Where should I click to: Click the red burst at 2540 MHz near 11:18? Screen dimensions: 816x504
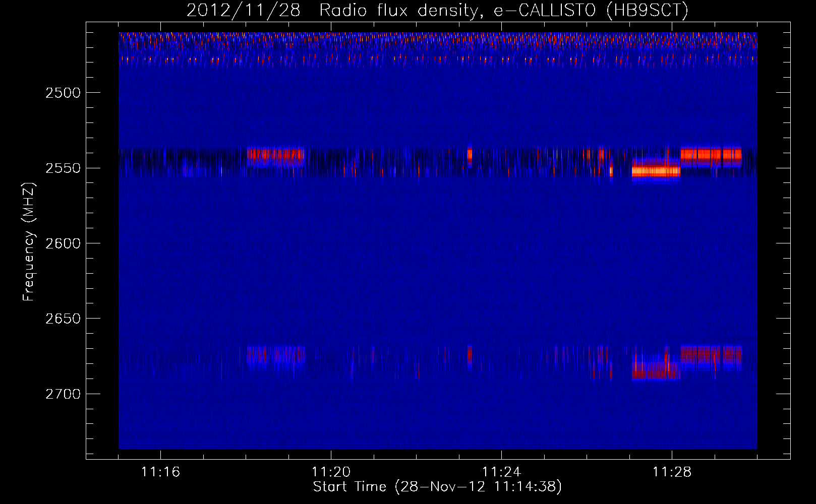pos(275,155)
